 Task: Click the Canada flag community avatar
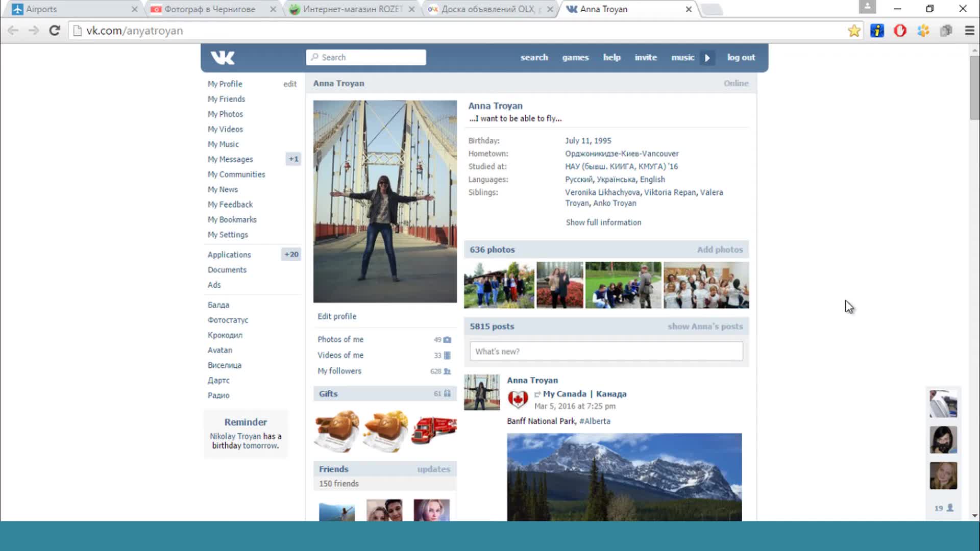(x=518, y=399)
